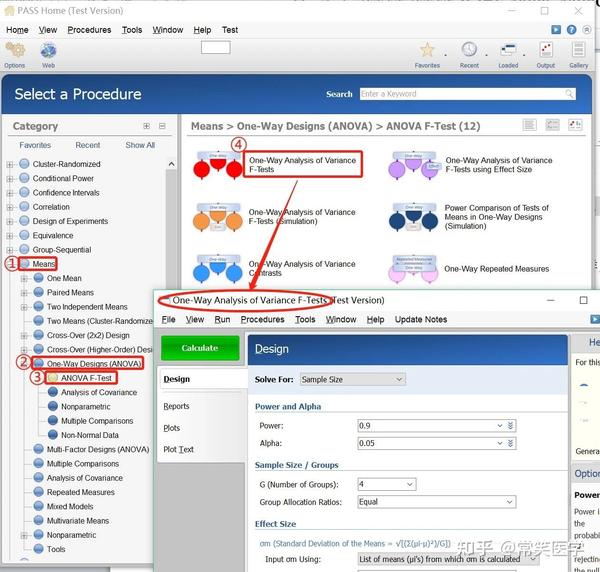Image resolution: width=600 pixels, height=572 pixels.
Task: Expand the Cluster-Randomized category
Action: [x=10, y=165]
